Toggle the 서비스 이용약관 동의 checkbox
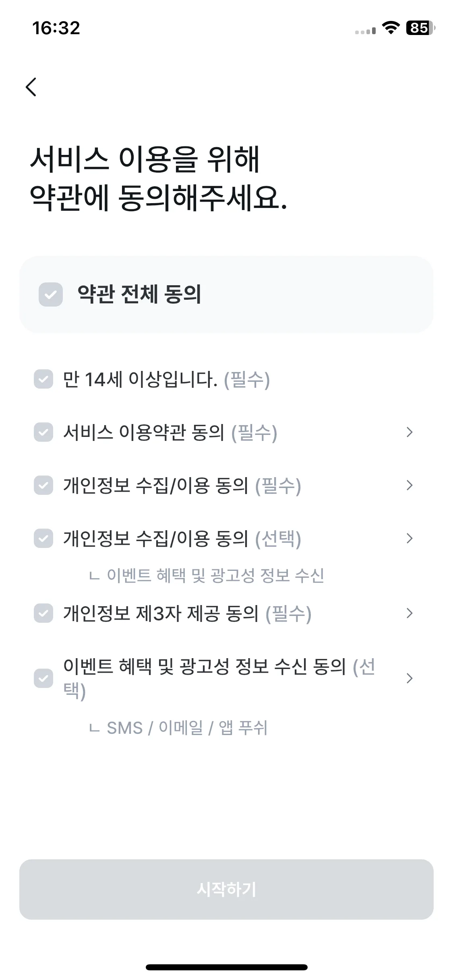 43,432
